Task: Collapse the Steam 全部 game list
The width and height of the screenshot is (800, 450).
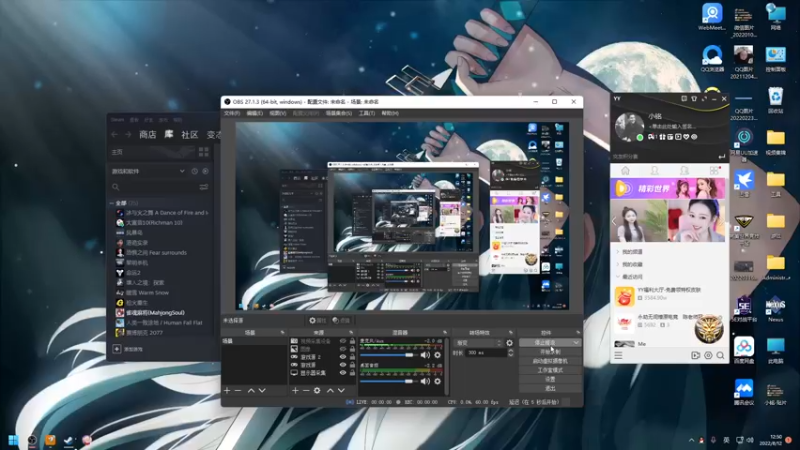Action: point(112,203)
